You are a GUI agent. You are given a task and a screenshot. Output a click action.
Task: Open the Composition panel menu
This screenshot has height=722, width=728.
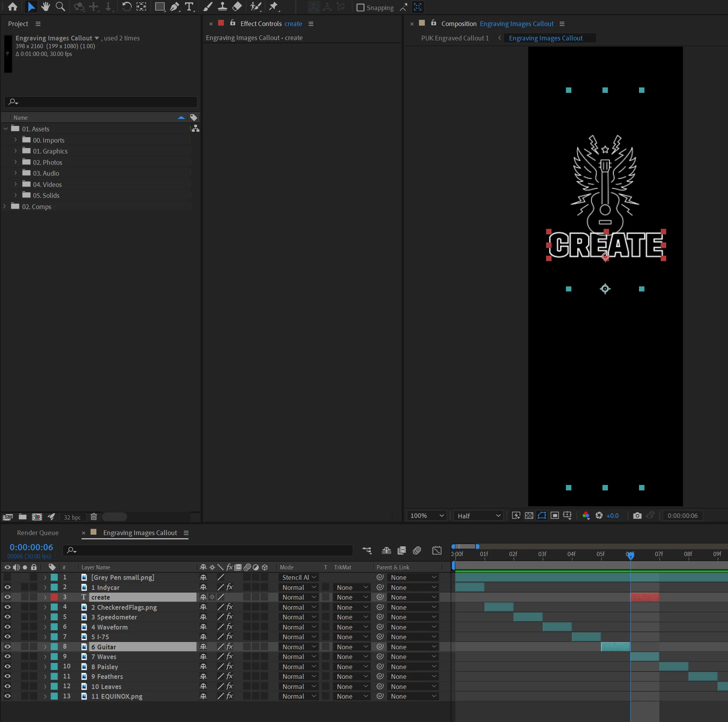(x=562, y=24)
